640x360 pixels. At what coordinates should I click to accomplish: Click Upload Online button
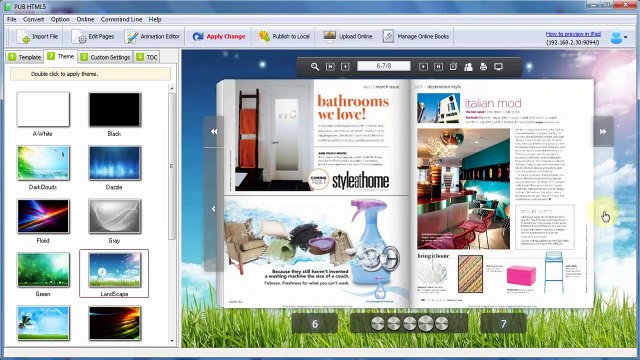[x=348, y=36]
